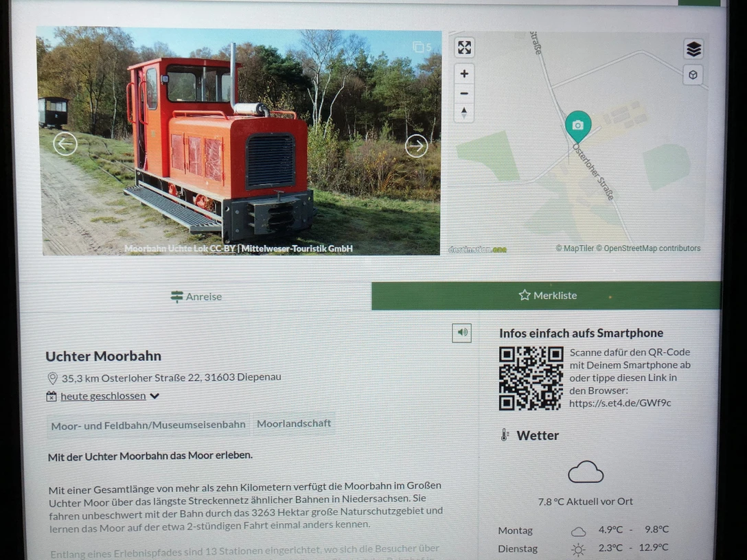747x560 pixels.
Task: Select the Moorlandschaft category tag
Action: coord(294,423)
